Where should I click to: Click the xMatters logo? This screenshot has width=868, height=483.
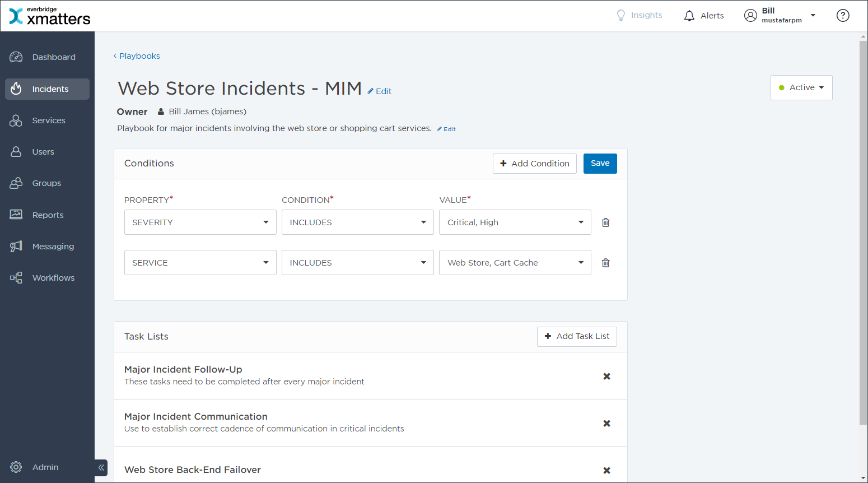50,16
